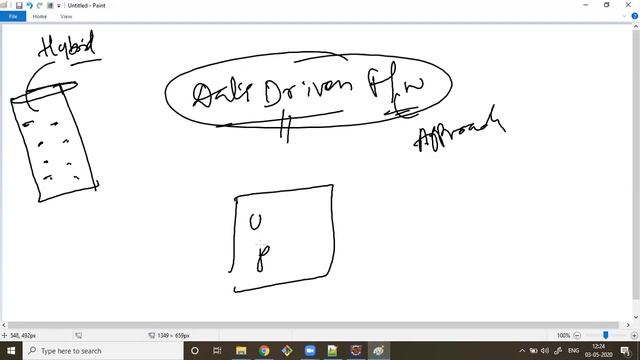Open the clock showing 12:24
Image resolution: width=640 pixels, height=360 pixels.
pos(598,351)
